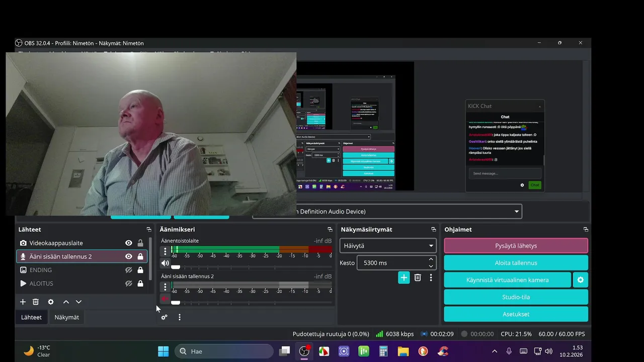Decrease Kesto duration with down arrow
The width and height of the screenshot is (644, 362).
tap(431, 266)
